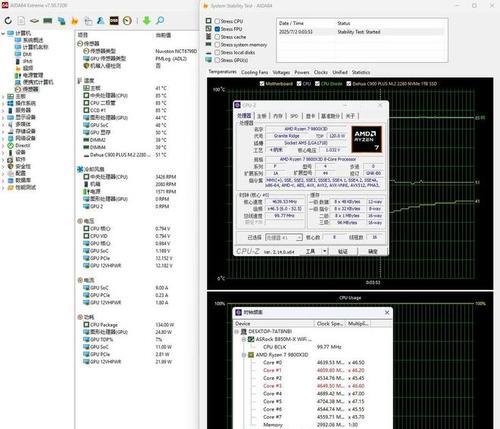Select Core #5 row in clock window
Screen dimensions: 500x429
(x=314, y=402)
